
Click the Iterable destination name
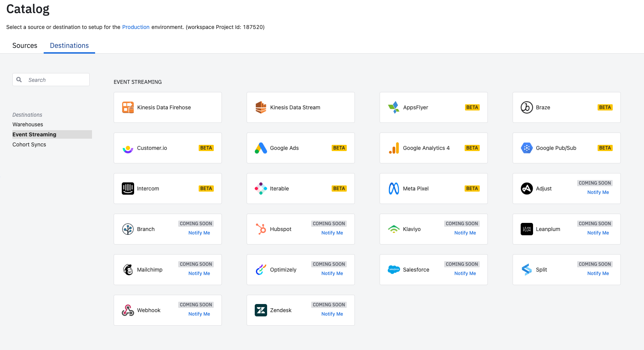pos(279,189)
